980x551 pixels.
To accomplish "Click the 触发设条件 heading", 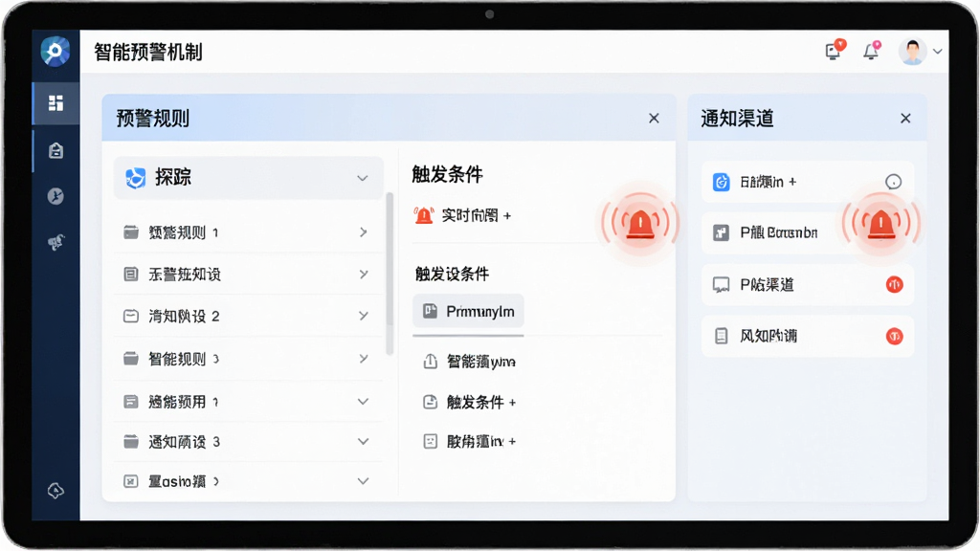I will pos(452,274).
